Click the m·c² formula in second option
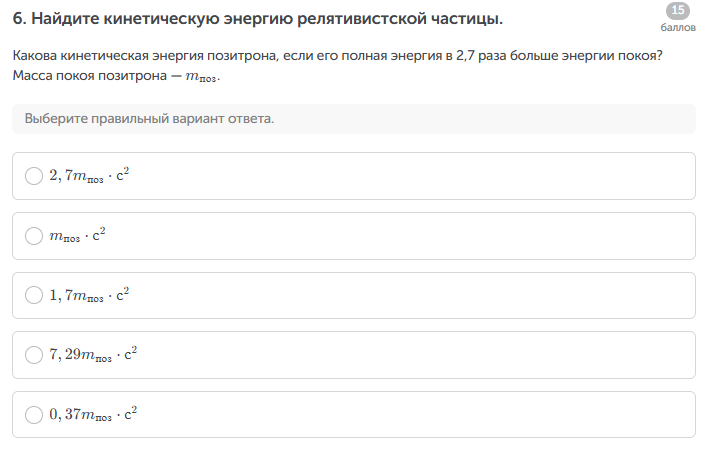This screenshot has width=723, height=453. [78, 236]
